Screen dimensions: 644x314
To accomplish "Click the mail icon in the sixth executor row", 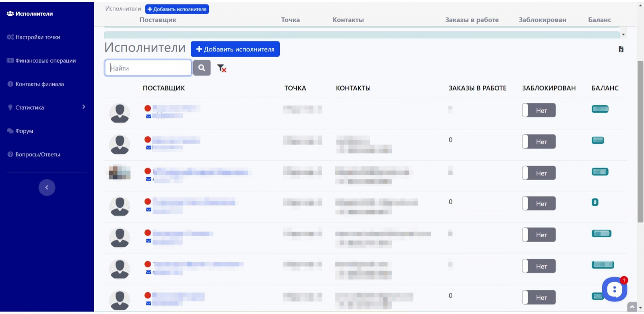I will (x=149, y=272).
